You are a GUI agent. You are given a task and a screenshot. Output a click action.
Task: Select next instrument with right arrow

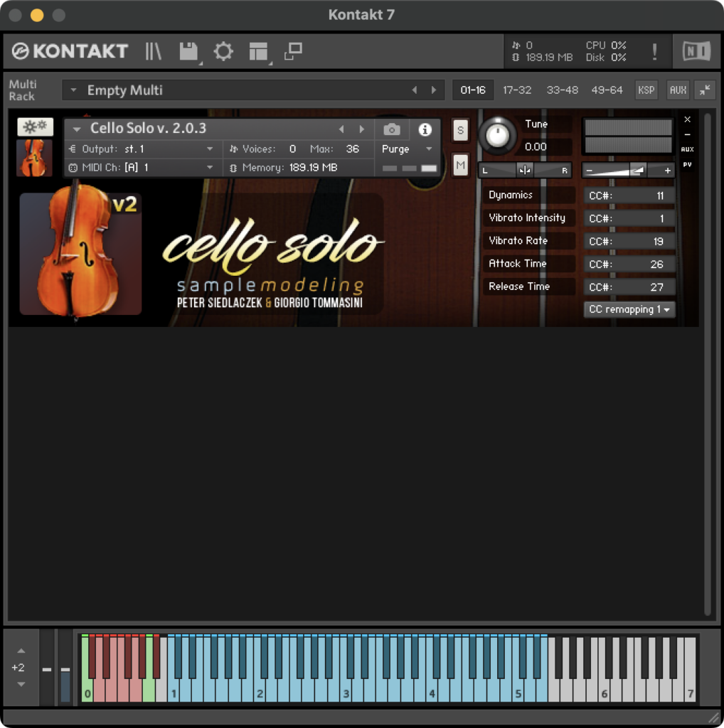pos(362,129)
